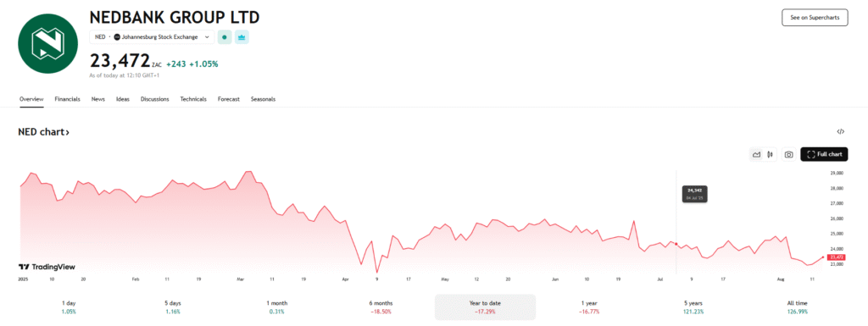The image size is (868, 326).
Task: Click See on Supercharts button
Action: tap(815, 18)
